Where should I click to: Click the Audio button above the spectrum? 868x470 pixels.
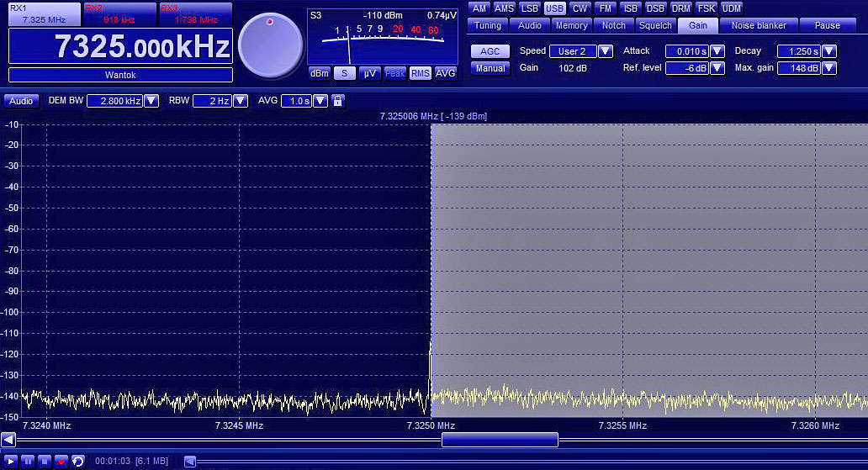click(21, 101)
